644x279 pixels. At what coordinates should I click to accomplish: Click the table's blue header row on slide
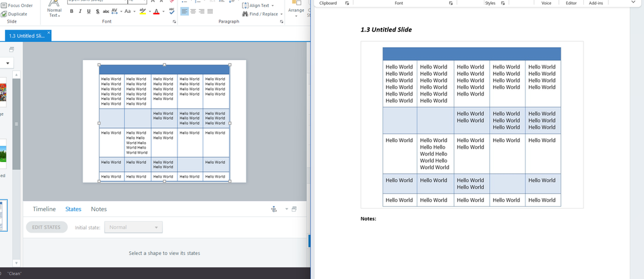164,70
